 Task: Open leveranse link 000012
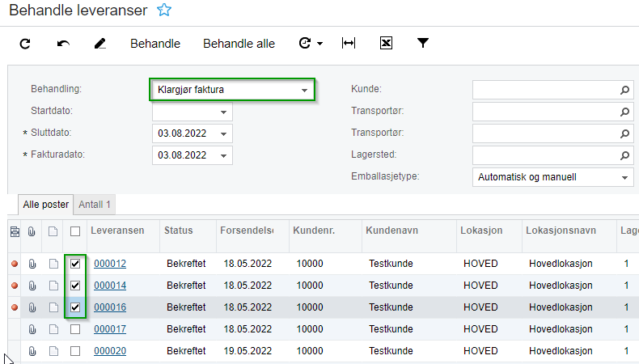coord(110,264)
